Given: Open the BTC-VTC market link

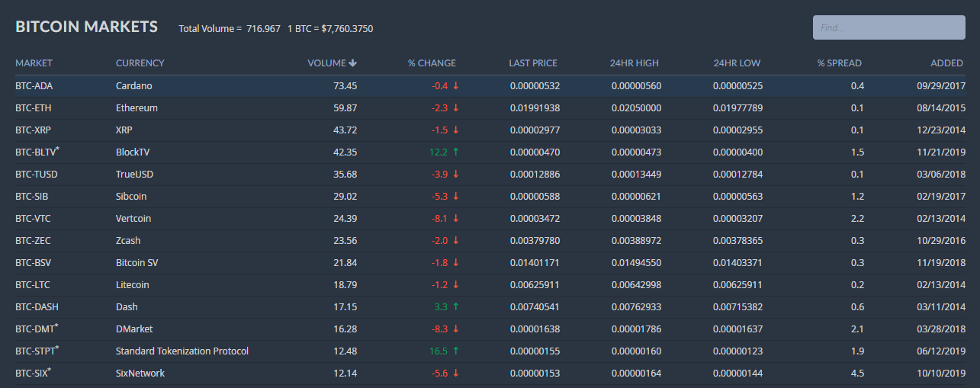Looking at the screenshot, I should [x=33, y=219].
